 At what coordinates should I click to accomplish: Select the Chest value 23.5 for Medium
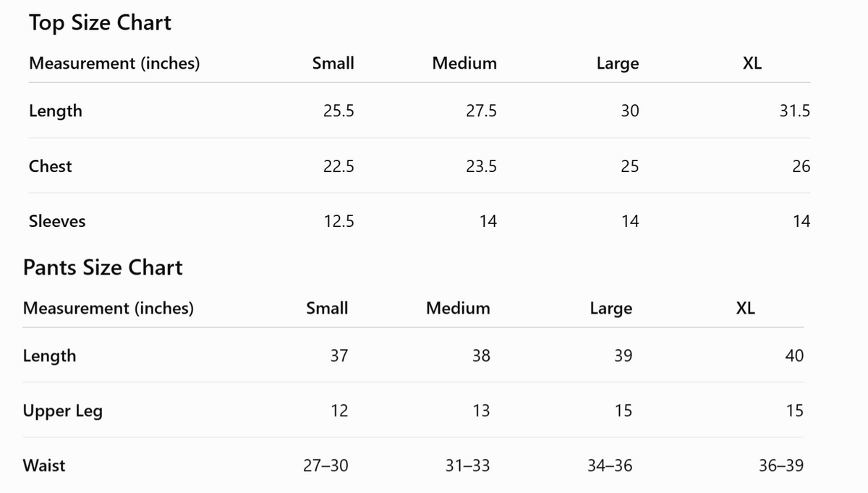click(481, 166)
